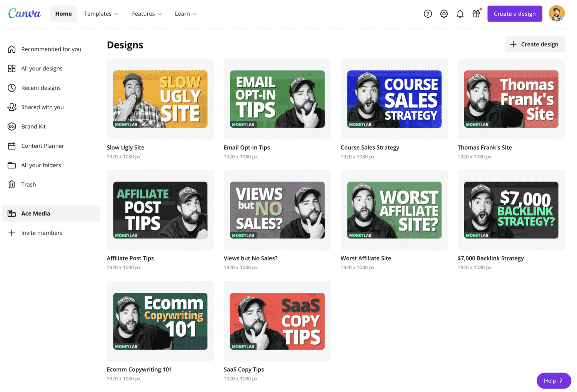Viewport: 577px width, 392px height.
Task: Open the Slow Ugly Site thumbnail
Action: (160, 99)
